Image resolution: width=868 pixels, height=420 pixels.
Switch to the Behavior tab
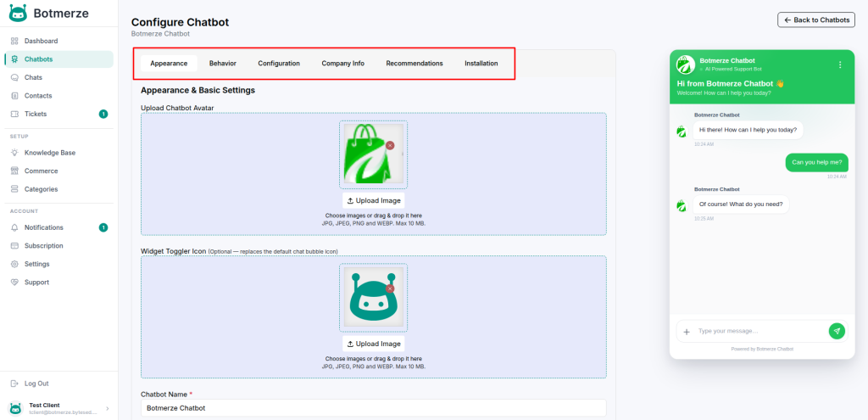tap(223, 64)
